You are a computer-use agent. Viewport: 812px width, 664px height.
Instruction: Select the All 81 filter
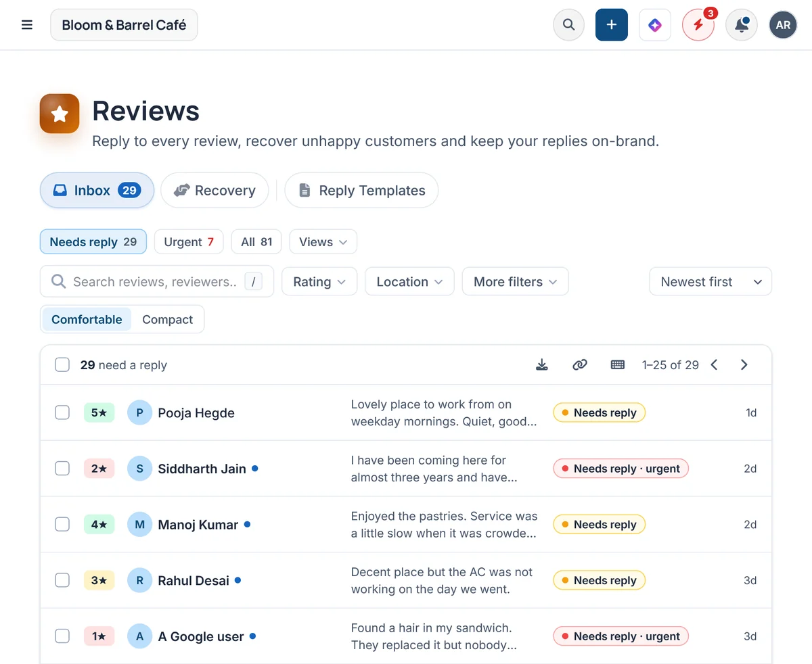[256, 242]
